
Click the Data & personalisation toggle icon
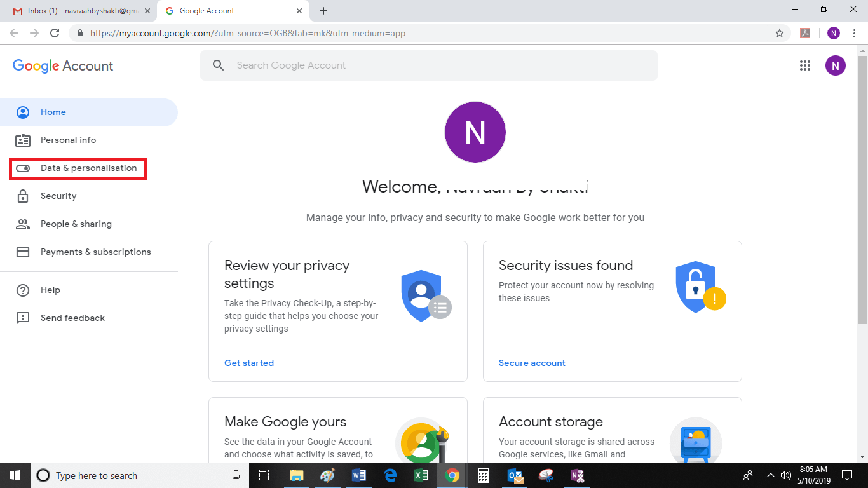pyautogui.click(x=23, y=168)
